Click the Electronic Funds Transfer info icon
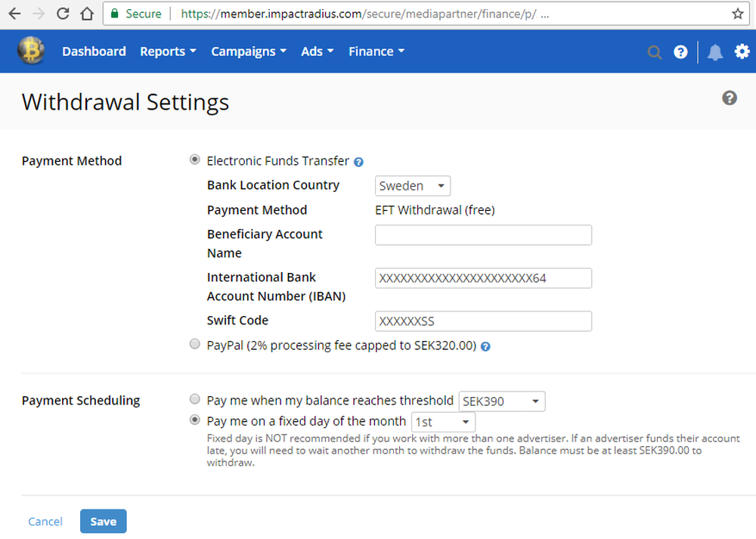The image size is (756, 539). pyautogui.click(x=358, y=162)
